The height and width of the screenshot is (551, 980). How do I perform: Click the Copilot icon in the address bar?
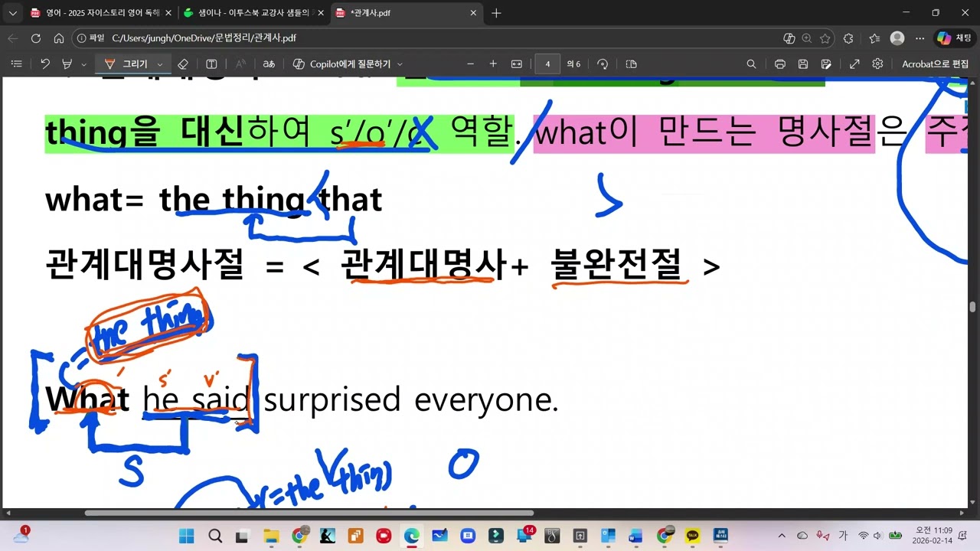point(789,38)
